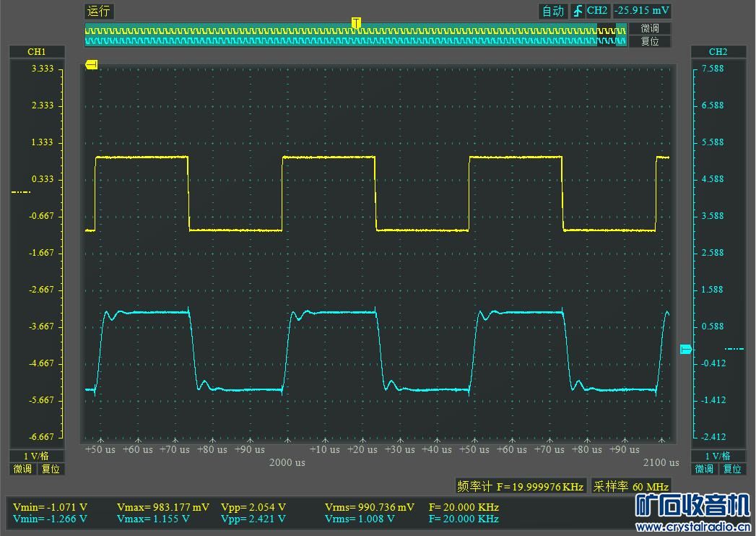Click the crystalradio.cn watermark logo
This screenshot has width=756, height=536.
coord(692,509)
